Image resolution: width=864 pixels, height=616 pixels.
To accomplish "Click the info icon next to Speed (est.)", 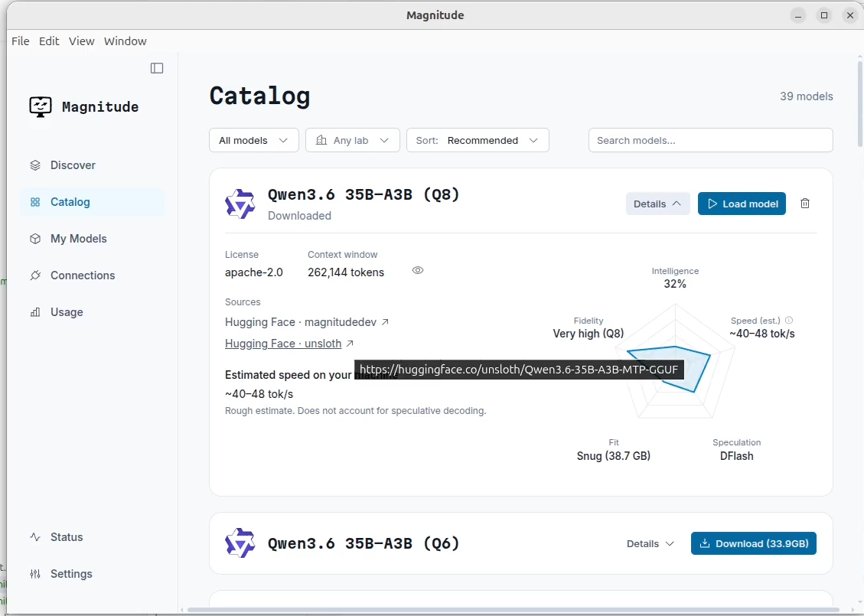I will [789, 320].
